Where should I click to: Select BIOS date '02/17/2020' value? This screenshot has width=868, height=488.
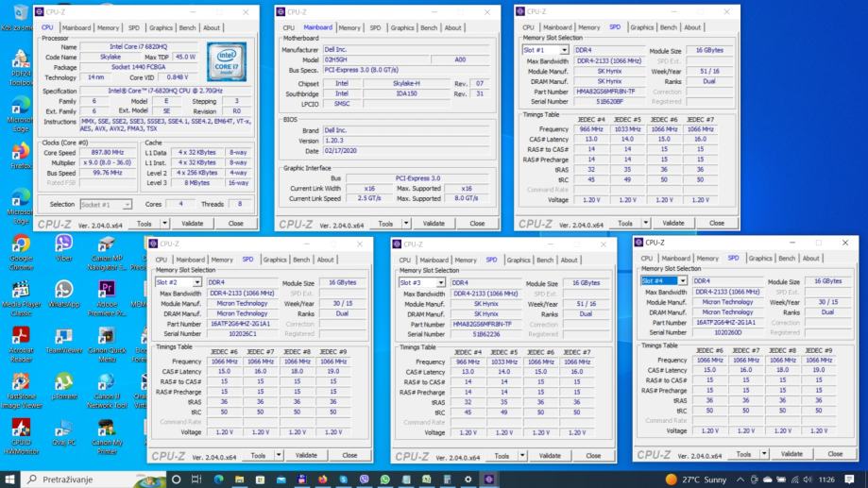coord(406,150)
